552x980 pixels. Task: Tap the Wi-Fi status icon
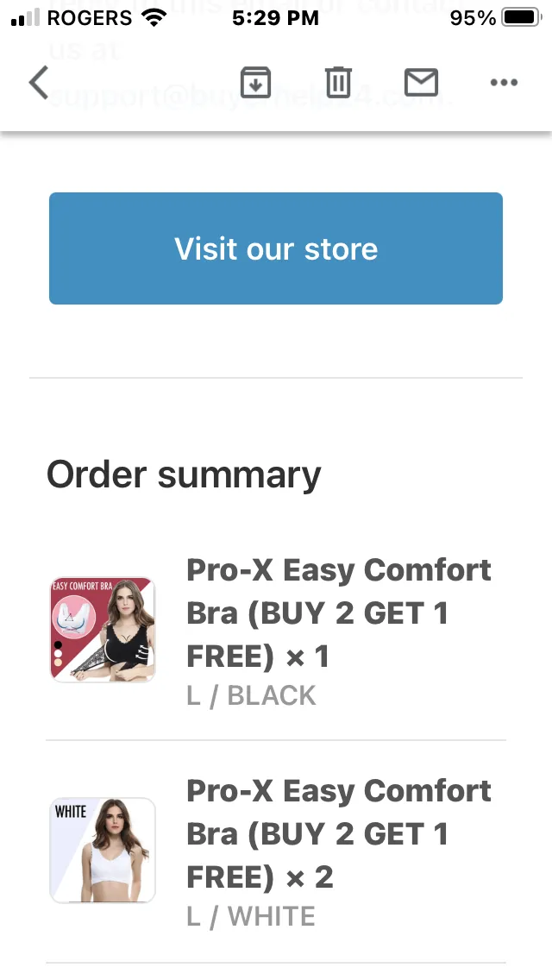(x=154, y=17)
